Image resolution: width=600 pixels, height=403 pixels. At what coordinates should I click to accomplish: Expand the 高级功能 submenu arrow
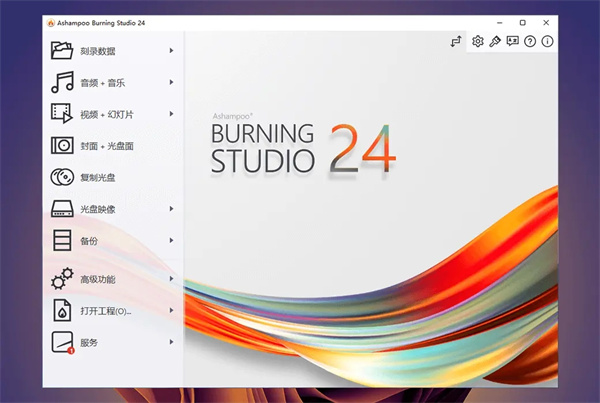pos(171,279)
